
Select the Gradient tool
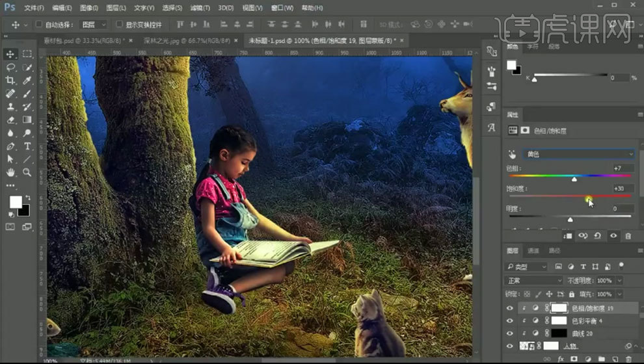[x=27, y=120]
